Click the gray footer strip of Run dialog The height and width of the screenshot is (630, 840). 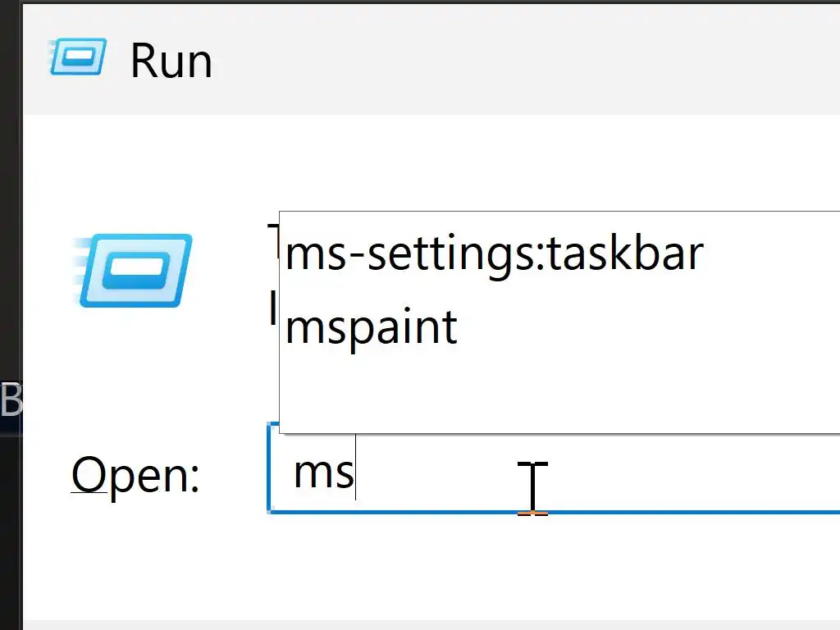[410, 624]
